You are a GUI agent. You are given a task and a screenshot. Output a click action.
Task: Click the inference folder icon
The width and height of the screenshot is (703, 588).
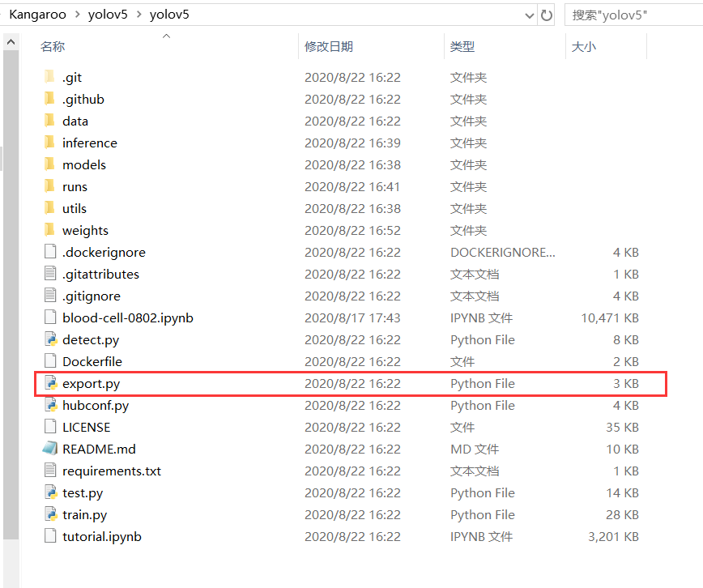[x=49, y=143]
